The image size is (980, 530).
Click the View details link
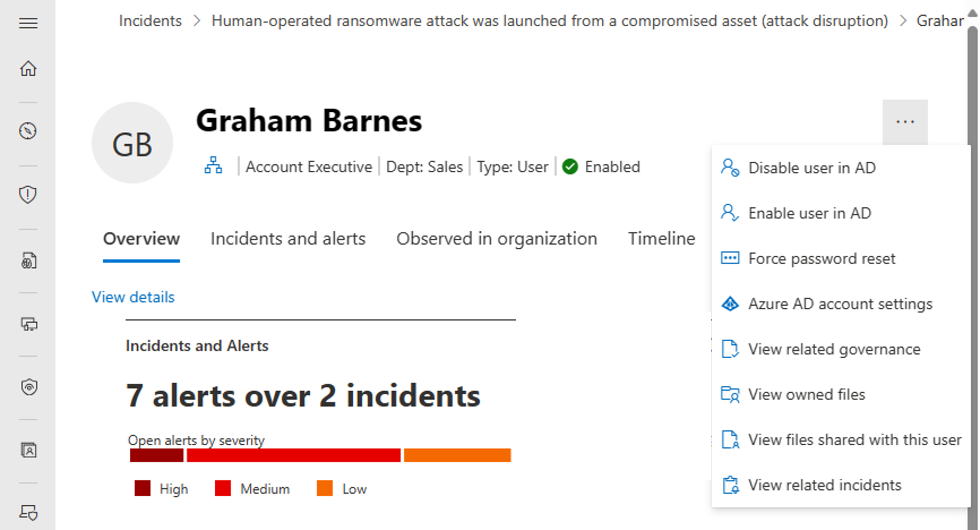point(133,296)
